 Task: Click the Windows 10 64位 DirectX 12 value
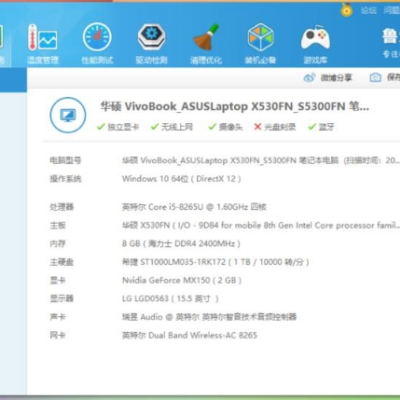tap(181, 179)
